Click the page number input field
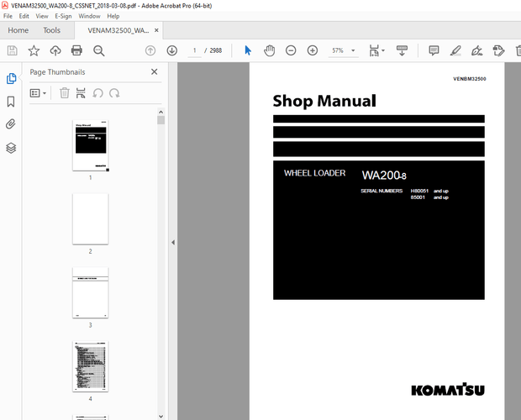 tap(195, 50)
